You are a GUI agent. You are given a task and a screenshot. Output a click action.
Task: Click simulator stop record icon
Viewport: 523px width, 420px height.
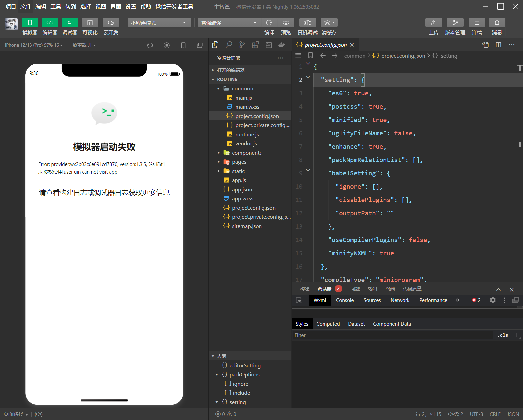coord(167,45)
